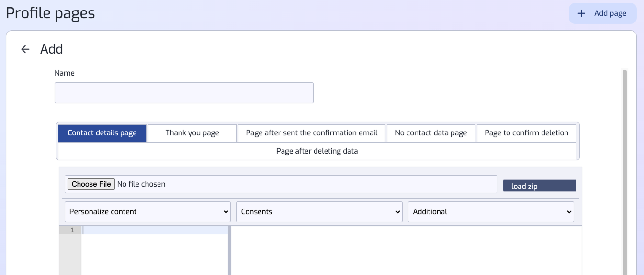The height and width of the screenshot is (275, 644).
Task: Place cursor on code editor line 1
Action: pyautogui.click(x=155, y=231)
